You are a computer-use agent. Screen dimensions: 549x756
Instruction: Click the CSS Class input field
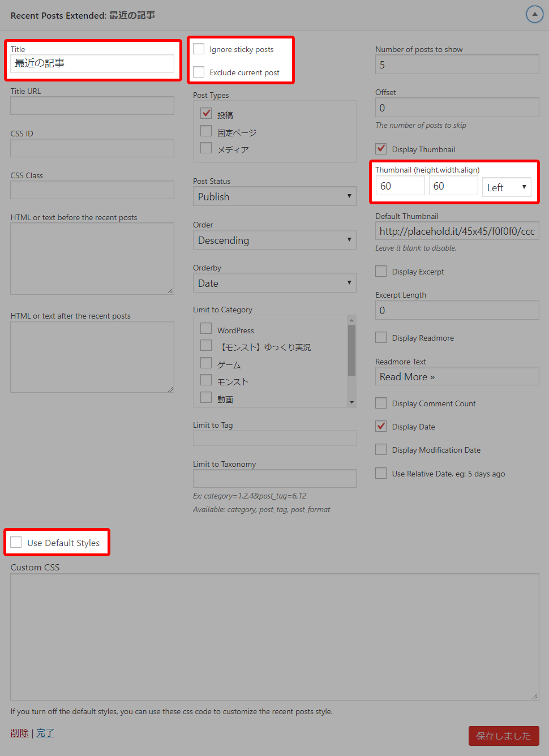tap(92, 190)
